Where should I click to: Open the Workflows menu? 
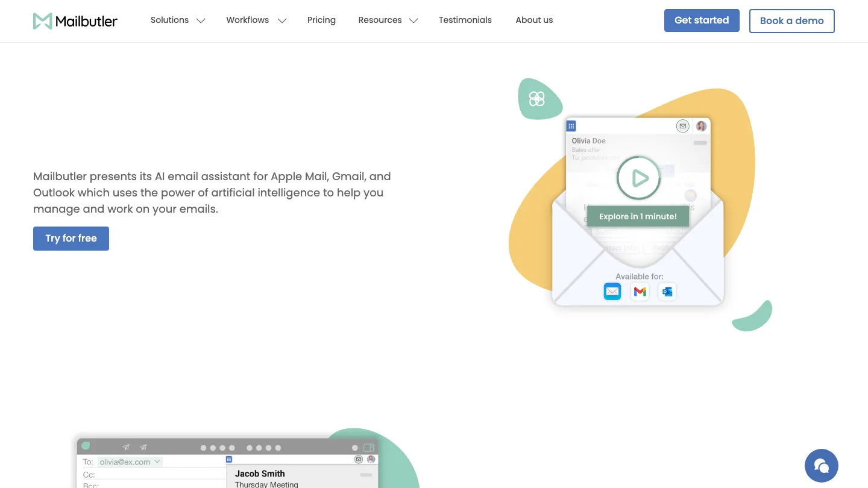pos(248,20)
